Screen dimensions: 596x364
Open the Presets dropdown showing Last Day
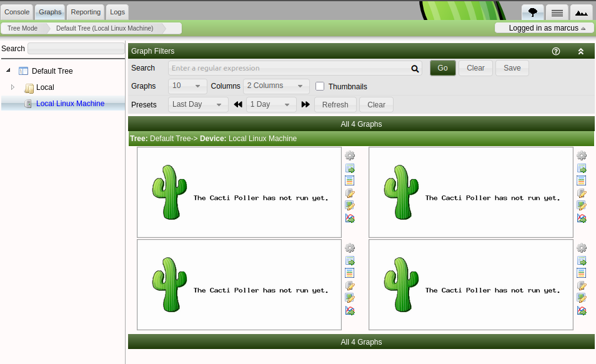[198, 104]
